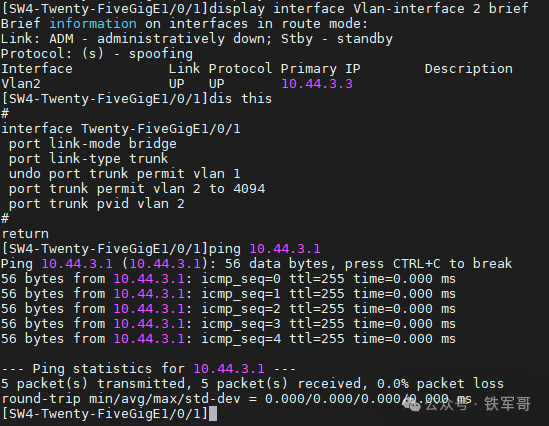Click the icmp_seq=4 reply line address
The height and width of the screenshot is (426, 549).
click(x=149, y=339)
